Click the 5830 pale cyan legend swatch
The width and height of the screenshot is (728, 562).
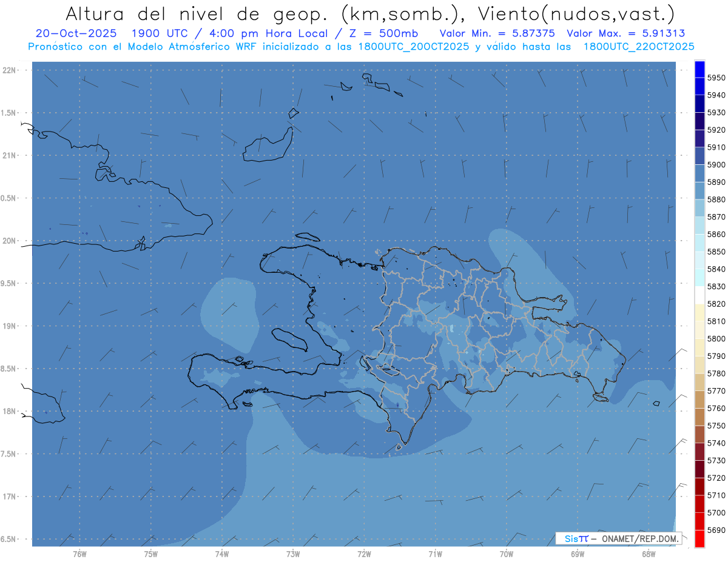pyautogui.click(x=699, y=278)
